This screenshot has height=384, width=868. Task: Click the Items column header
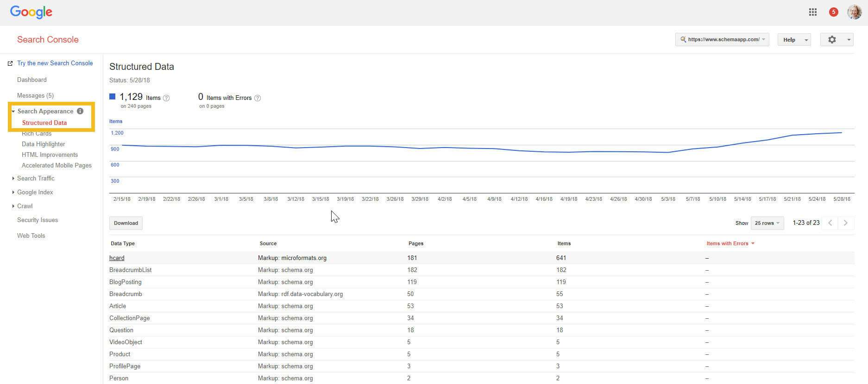(x=564, y=243)
